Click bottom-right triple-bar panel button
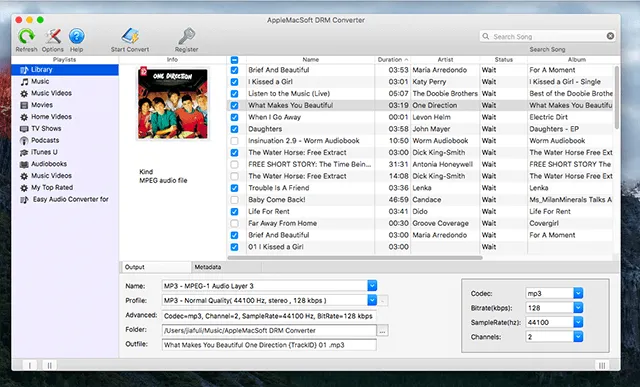This screenshot has height=387, width=640. (602, 365)
